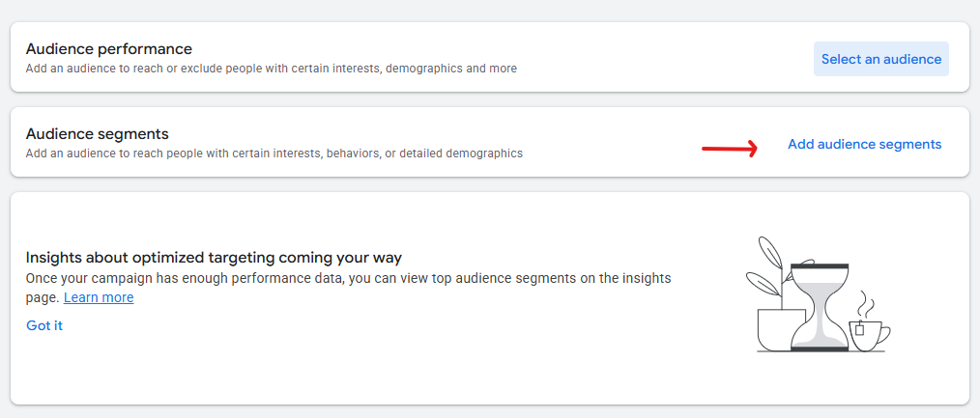Click the red arrow annotation
This screenshot has width=980, height=418.
point(729,149)
